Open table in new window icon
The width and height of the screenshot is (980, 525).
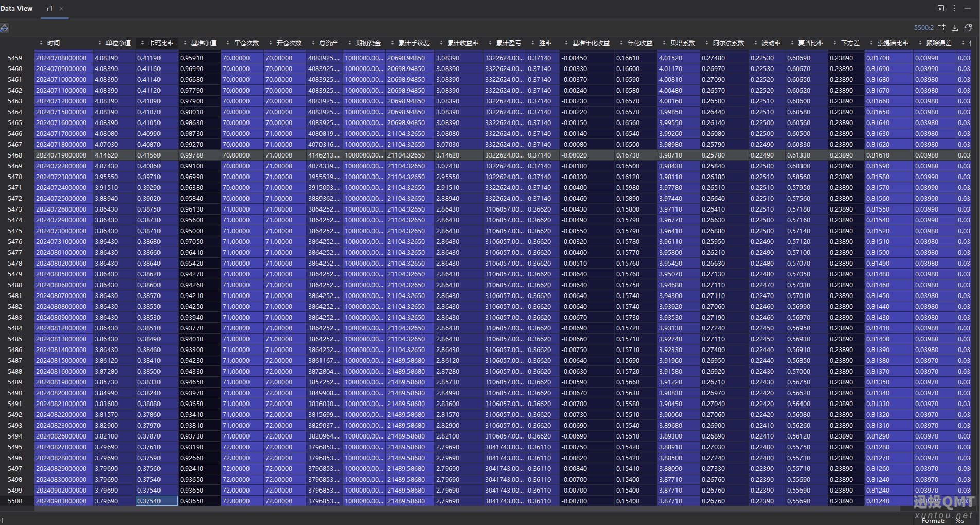[941, 28]
